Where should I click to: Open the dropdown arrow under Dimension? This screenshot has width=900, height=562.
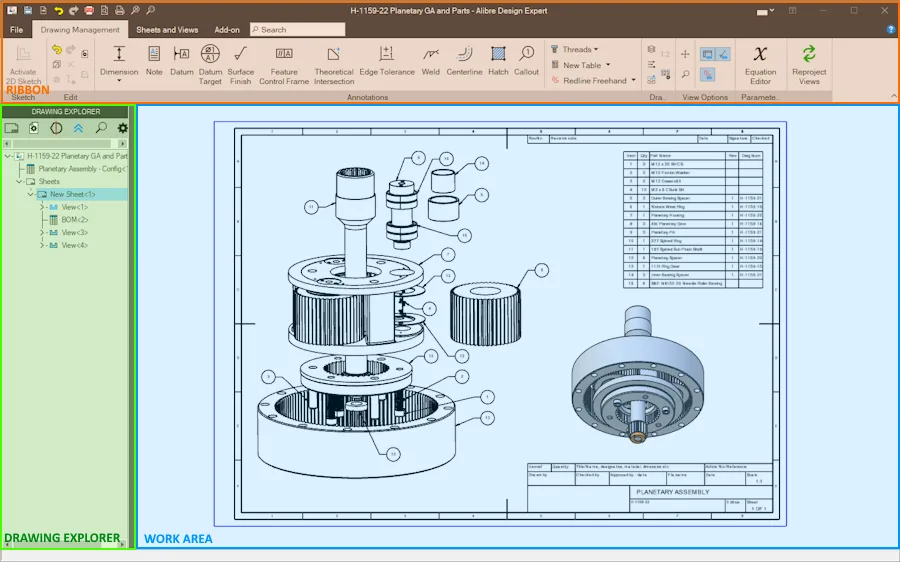119,81
